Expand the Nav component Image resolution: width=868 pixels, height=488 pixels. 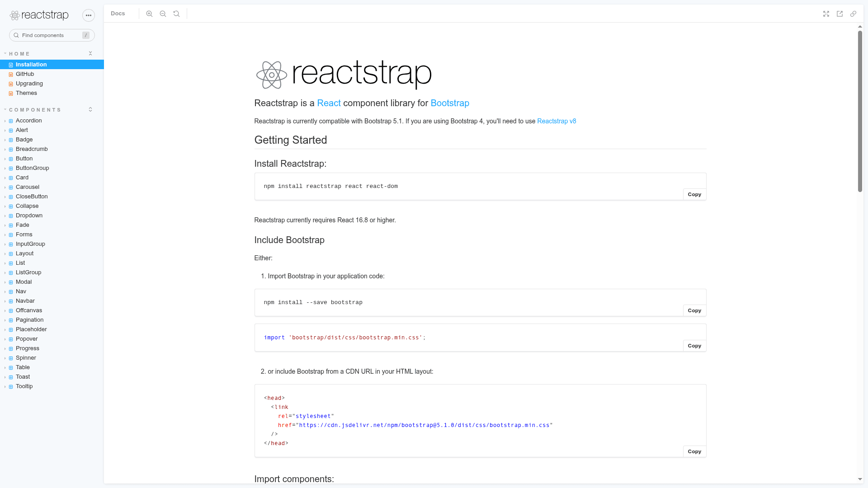click(52, 291)
